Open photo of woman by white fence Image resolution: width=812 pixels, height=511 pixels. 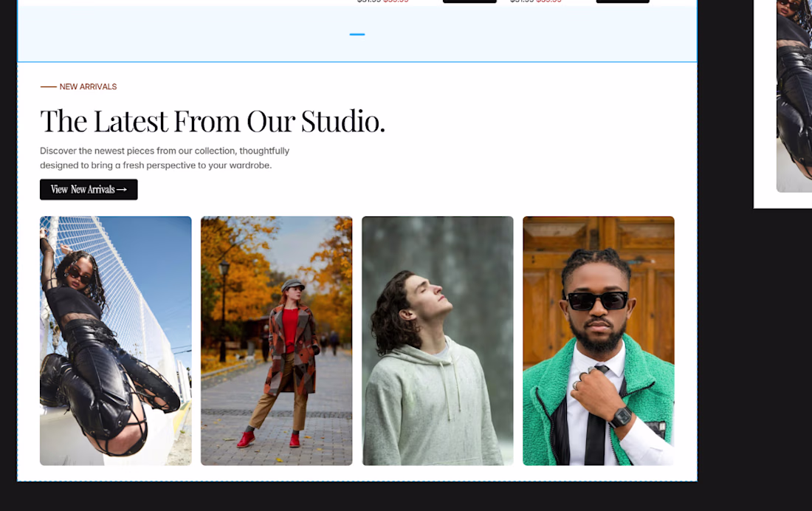115,341
